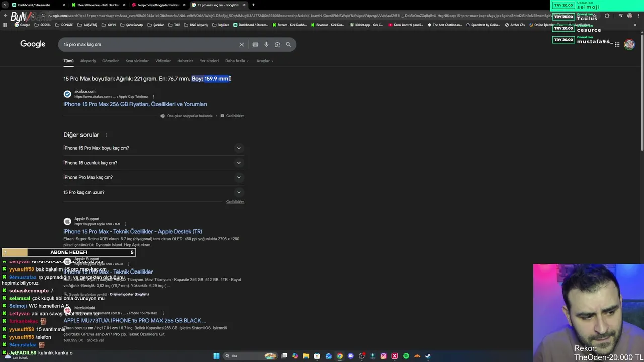Open the BİNG Alışveriş bookmark
This screenshot has width=644, height=362.
(196, 25)
